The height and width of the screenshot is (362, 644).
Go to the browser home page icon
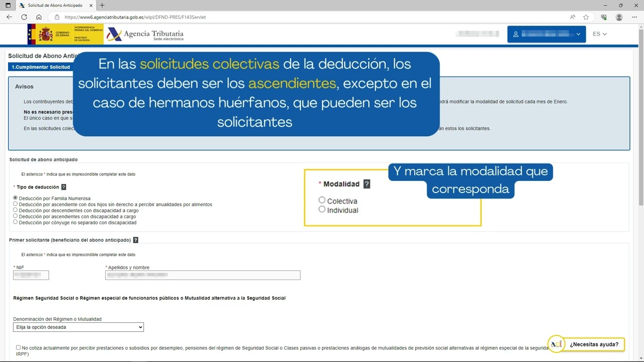click(x=39, y=17)
